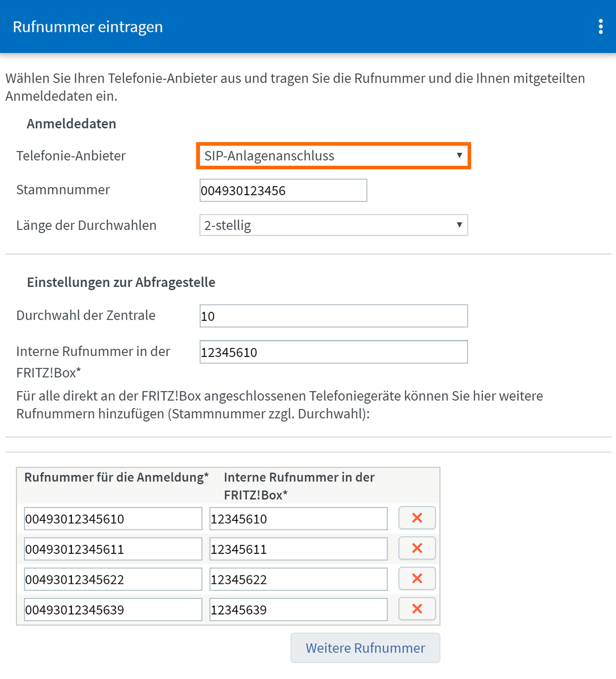Delete the row with number 00493012345610

(417, 518)
